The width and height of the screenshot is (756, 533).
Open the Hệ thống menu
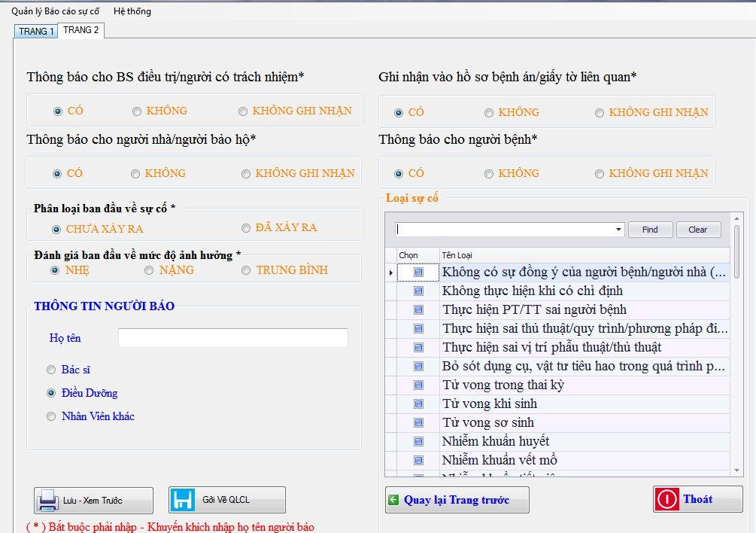click(x=132, y=11)
